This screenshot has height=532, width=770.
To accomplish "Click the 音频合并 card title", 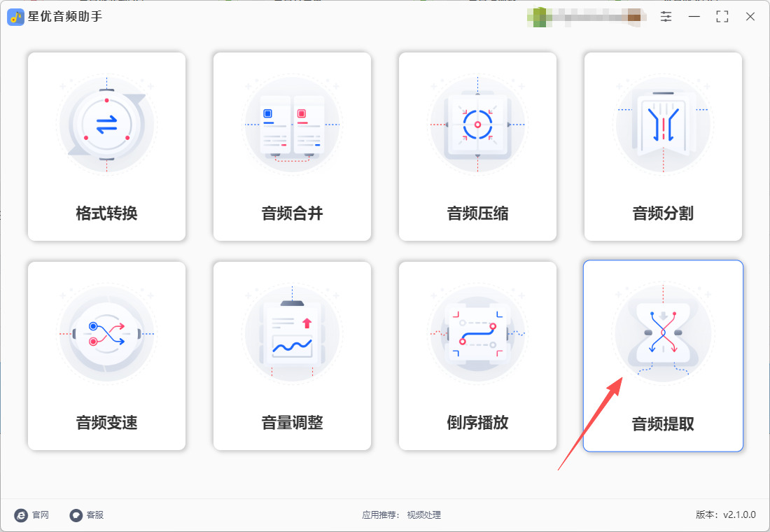I will pos(292,213).
